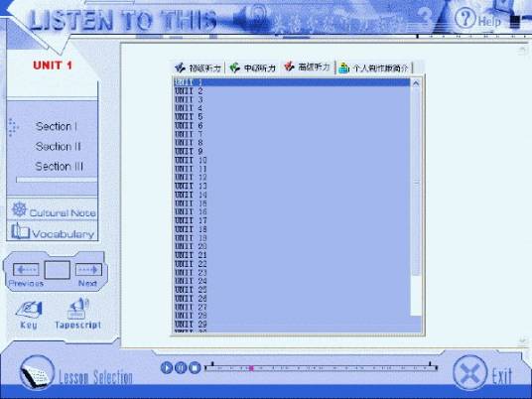Viewport: 532px width, 399px height.
Task: Select Section II in left panel
Action: pos(58,147)
